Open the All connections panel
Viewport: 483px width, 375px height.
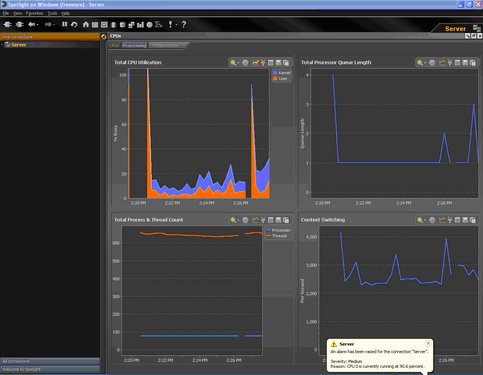[x=50, y=361]
